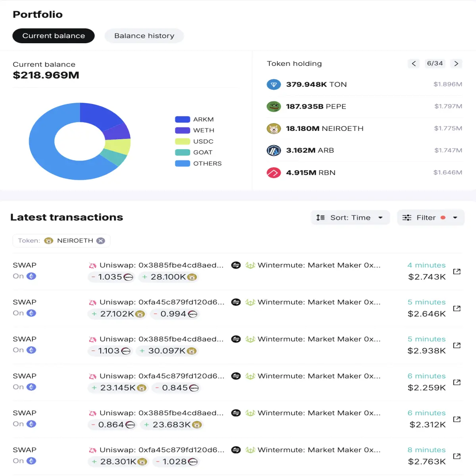476x476 pixels.
Task: Click the OTHERS legend color swatch
Action: click(182, 163)
